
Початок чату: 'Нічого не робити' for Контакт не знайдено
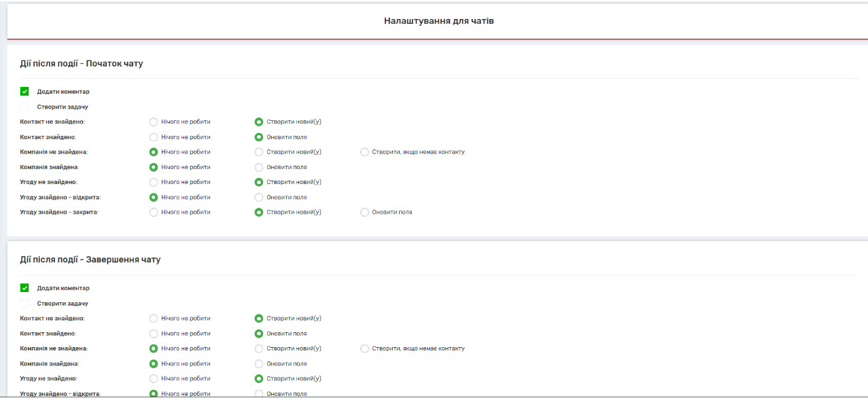(154, 122)
